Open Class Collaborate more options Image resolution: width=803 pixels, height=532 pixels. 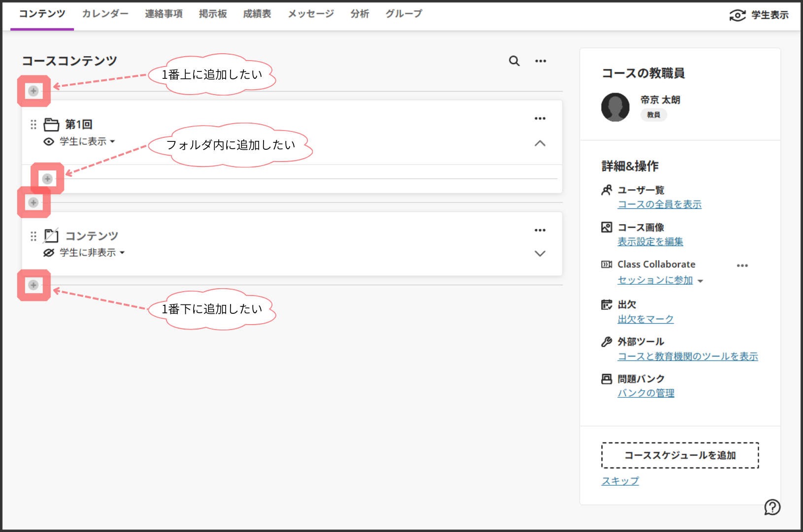742,266
